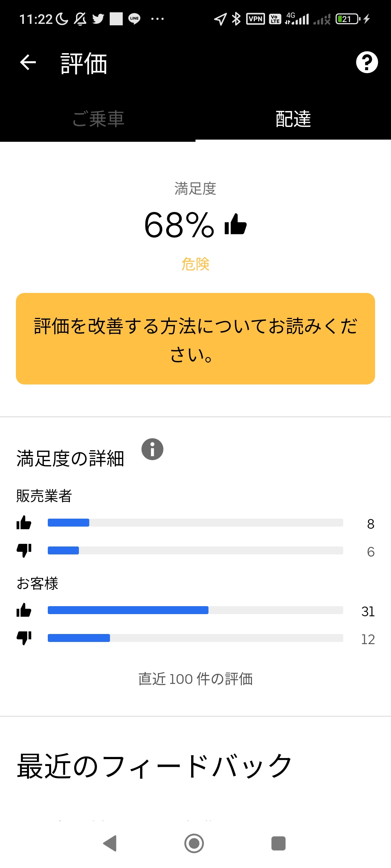Tap the 販売業者 thumbs-down icon
The image size is (391, 868).
(x=24, y=550)
